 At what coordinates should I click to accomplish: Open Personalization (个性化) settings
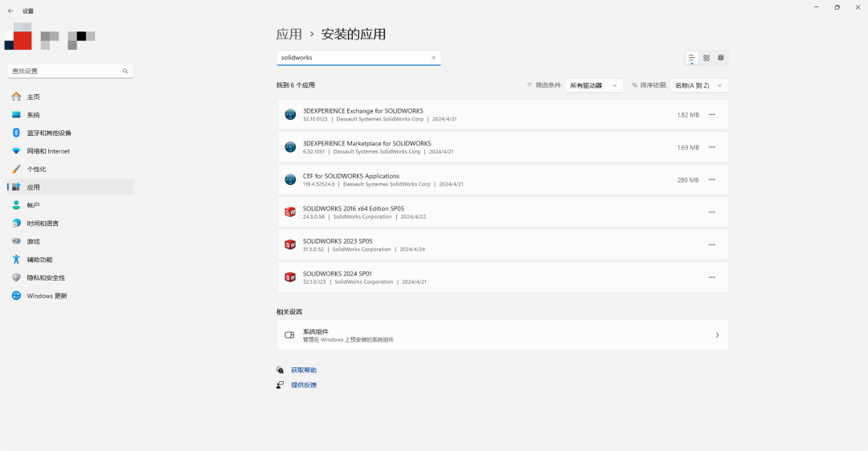[x=70, y=169]
